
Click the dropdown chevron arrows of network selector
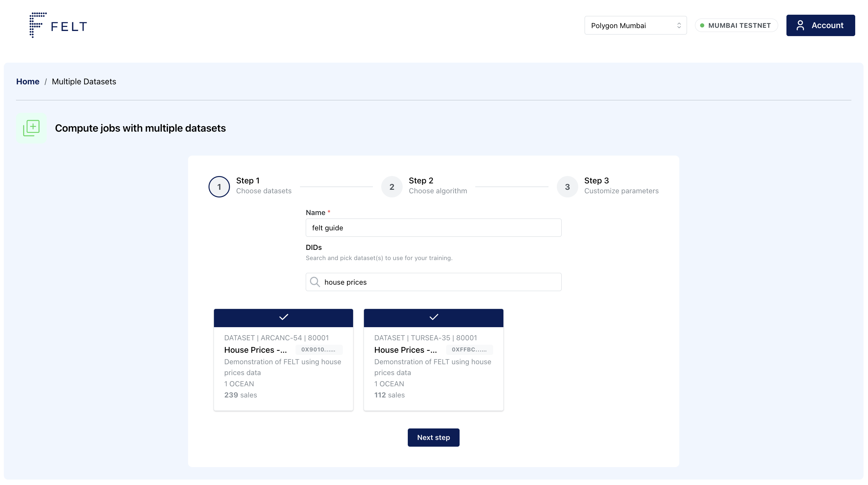pos(679,26)
